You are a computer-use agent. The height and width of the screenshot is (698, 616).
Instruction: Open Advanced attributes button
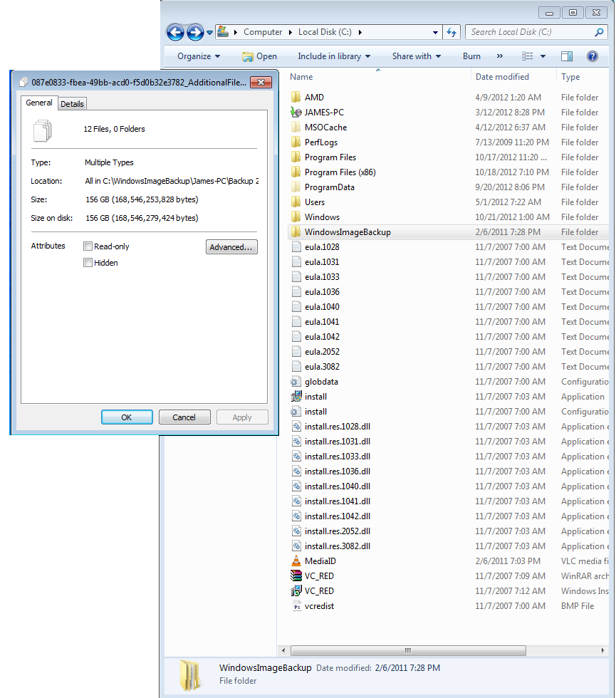point(231,247)
